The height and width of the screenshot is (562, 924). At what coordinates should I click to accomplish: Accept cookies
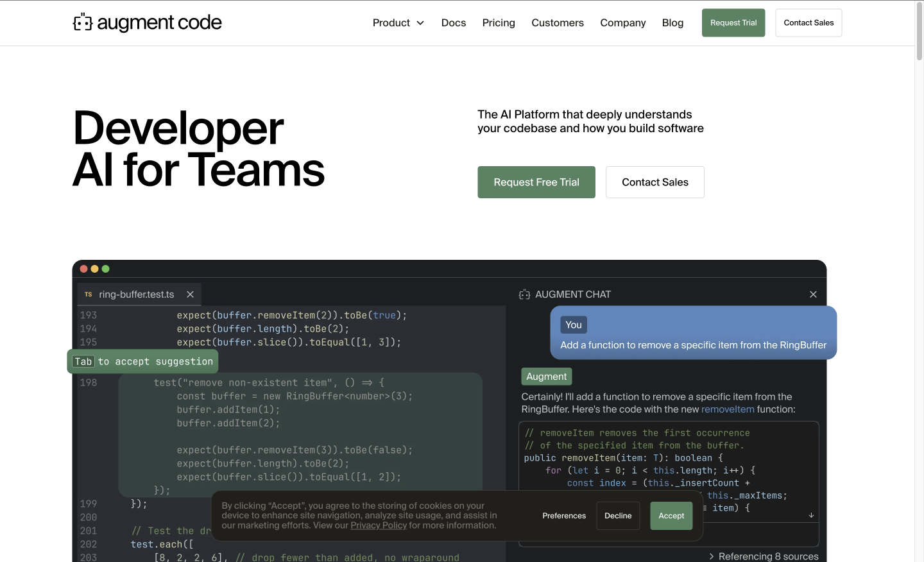(x=671, y=516)
